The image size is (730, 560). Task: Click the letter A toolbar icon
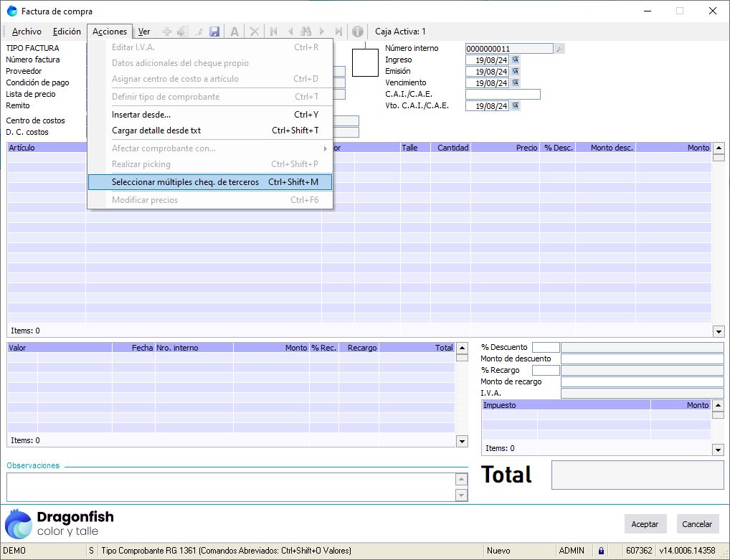234,32
